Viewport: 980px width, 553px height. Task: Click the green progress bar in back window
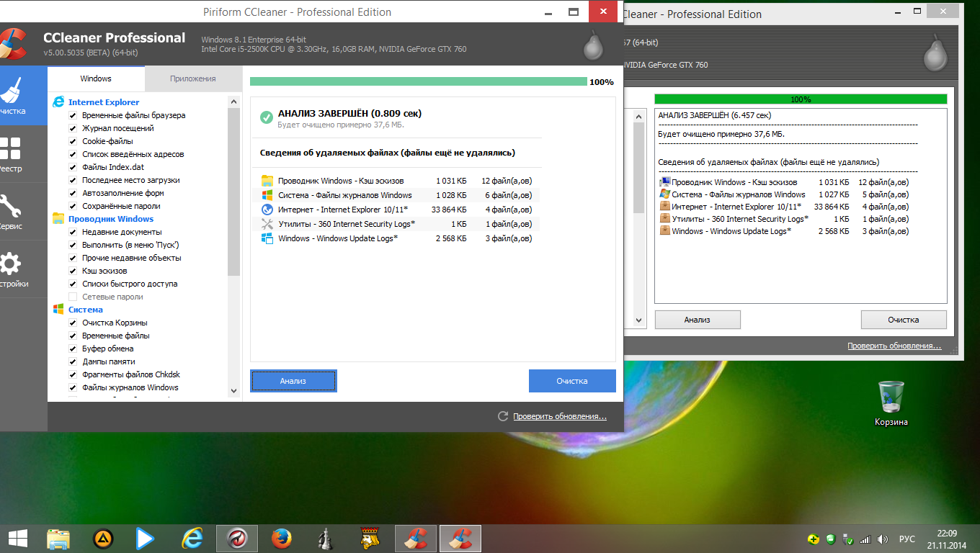tap(801, 99)
